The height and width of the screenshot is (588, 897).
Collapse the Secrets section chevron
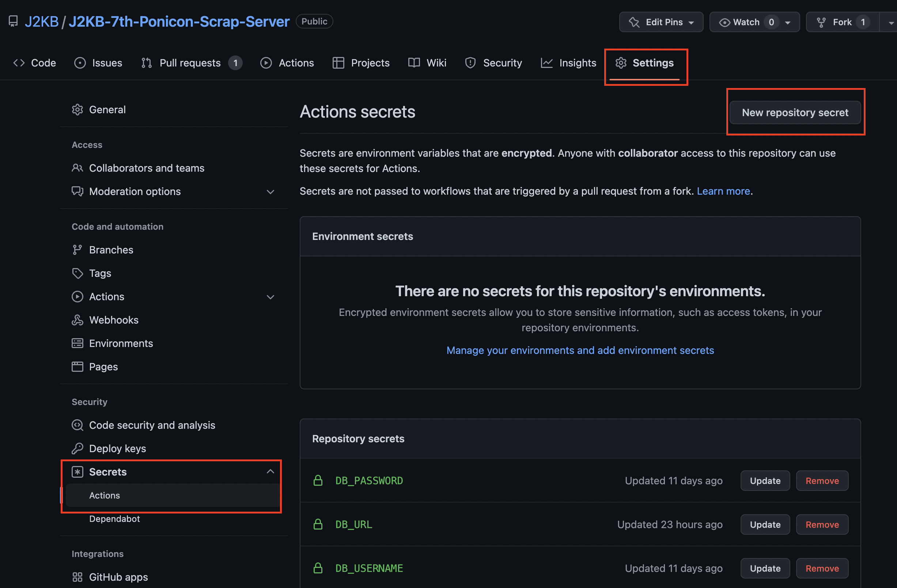[x=270, y=471]
